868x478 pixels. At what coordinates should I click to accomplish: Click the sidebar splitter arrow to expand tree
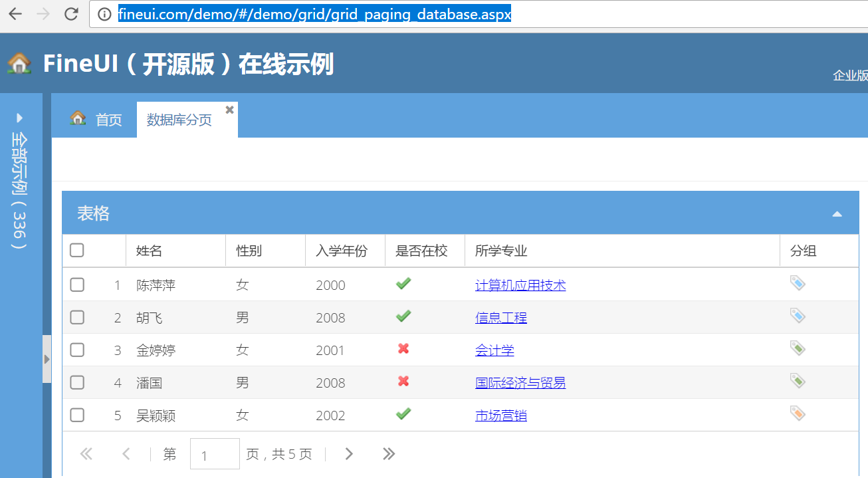46,359
